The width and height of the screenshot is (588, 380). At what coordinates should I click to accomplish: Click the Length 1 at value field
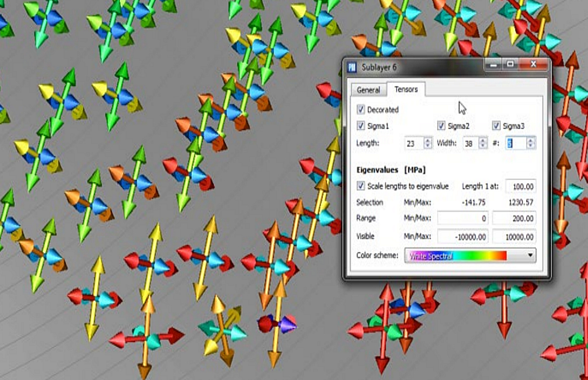520,186
